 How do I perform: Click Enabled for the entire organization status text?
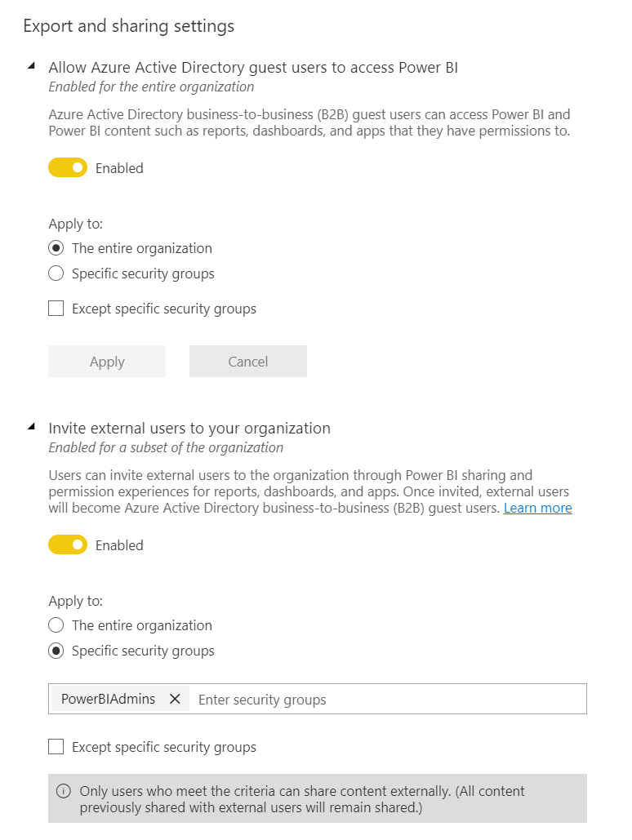[x=151, y=87]
